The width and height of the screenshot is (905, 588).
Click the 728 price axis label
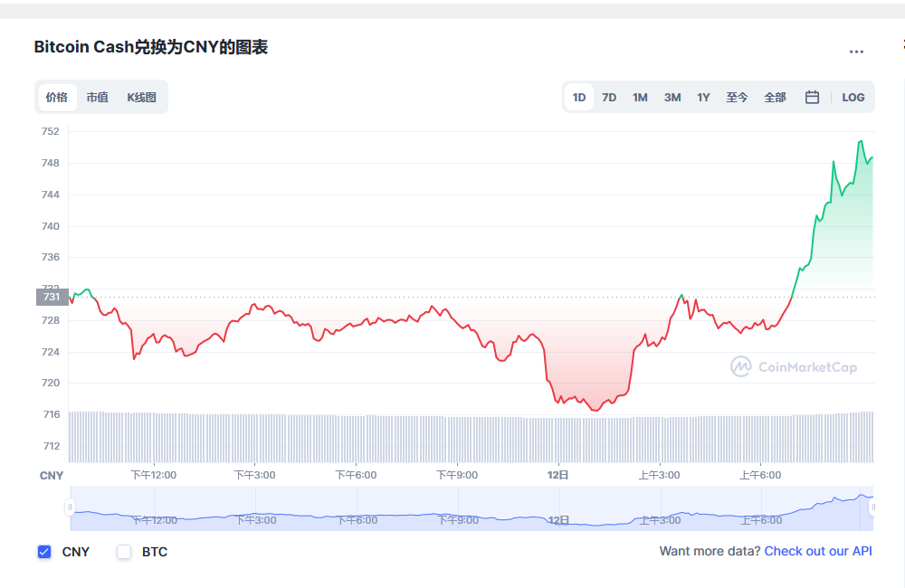pos(50,320)
